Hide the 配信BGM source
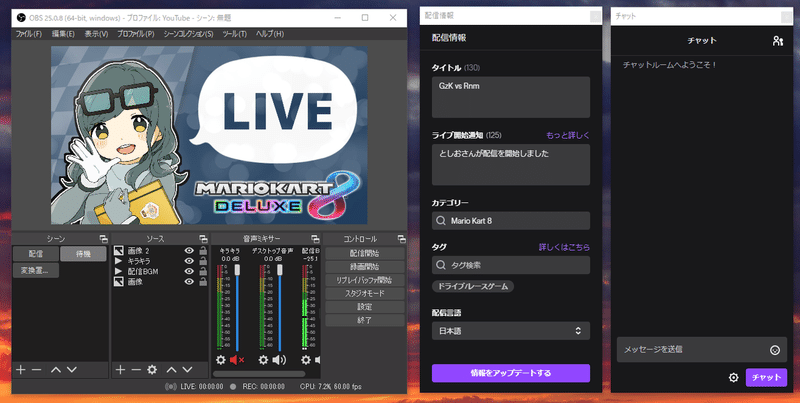The image size is (800, 403). point(189,271)
